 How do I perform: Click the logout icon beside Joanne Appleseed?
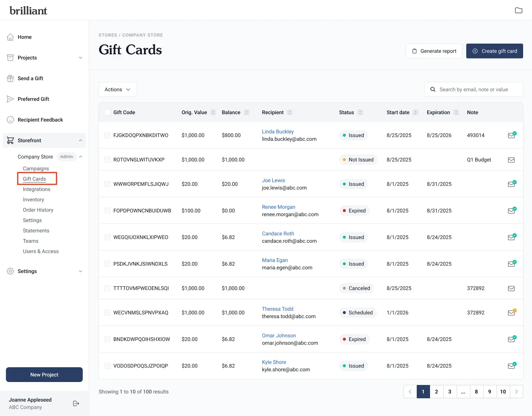click(76, 403)
